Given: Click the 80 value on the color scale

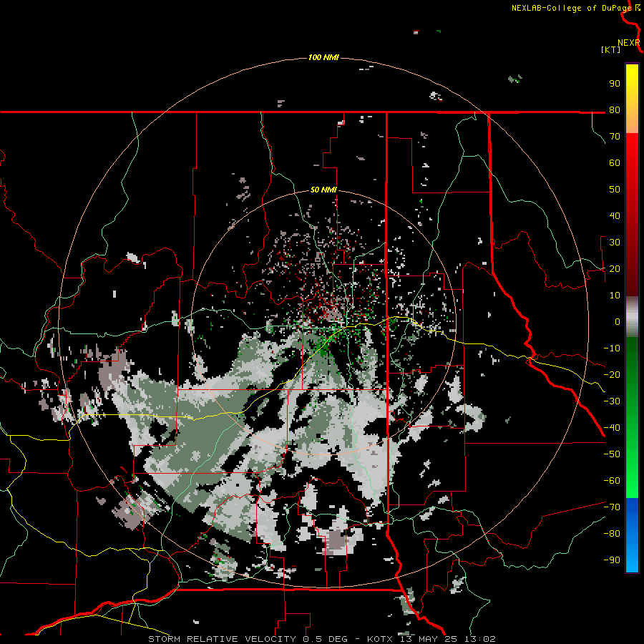Looking at the screenshot, I should (x=615, y=110).
